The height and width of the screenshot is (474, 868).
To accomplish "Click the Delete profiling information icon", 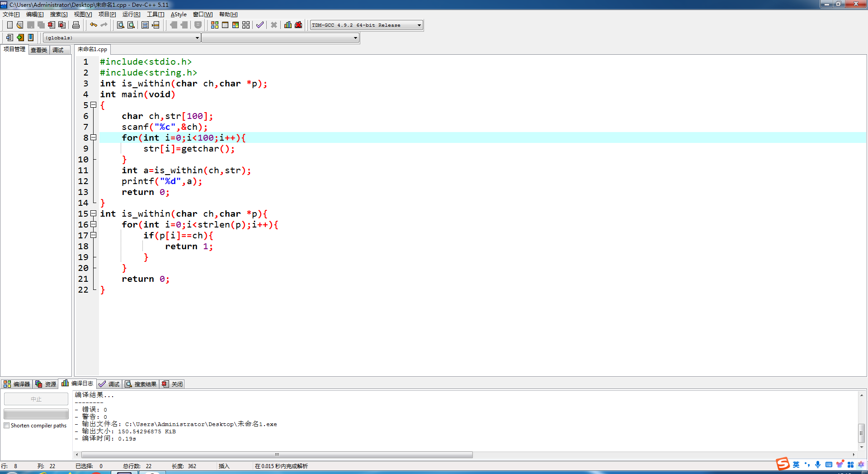I will [x=298, y=25].
